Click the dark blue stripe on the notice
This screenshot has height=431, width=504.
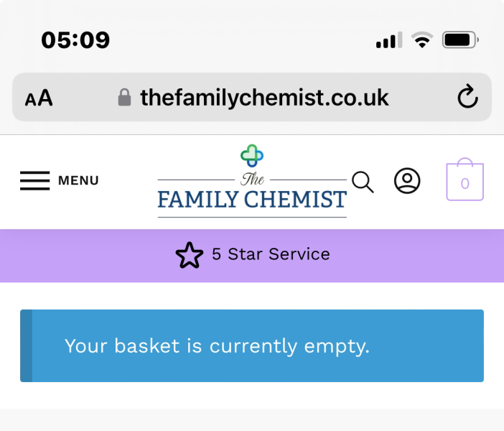pos(26,346)
